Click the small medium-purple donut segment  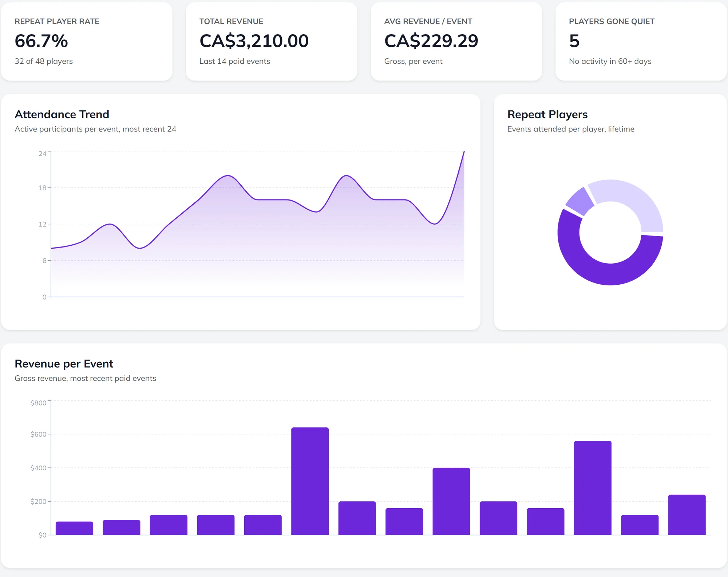coord(580,201)
